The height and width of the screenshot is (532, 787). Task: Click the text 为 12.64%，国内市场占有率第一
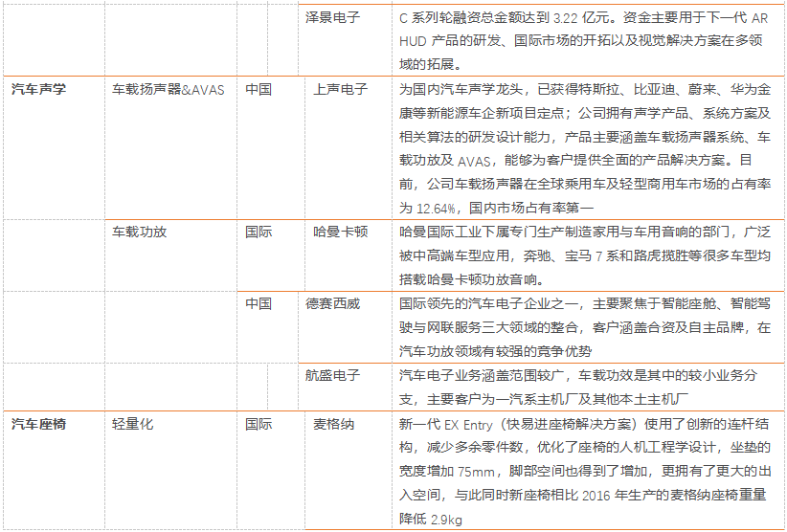tap(496, 208)
